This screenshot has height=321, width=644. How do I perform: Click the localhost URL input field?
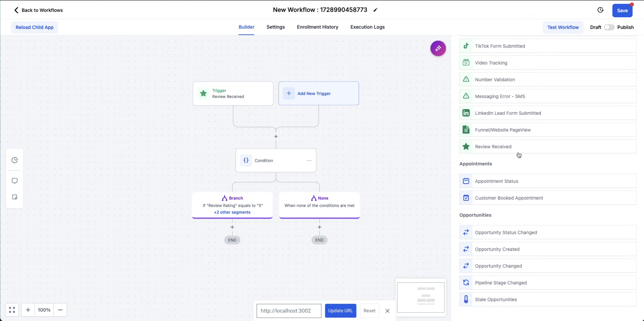pos(289,311)
